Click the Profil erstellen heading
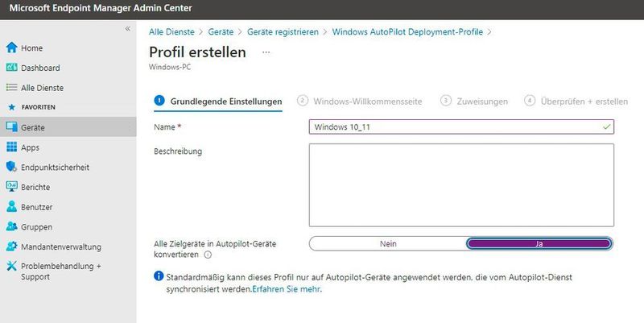Screen dimensions: 644x323 197,52
